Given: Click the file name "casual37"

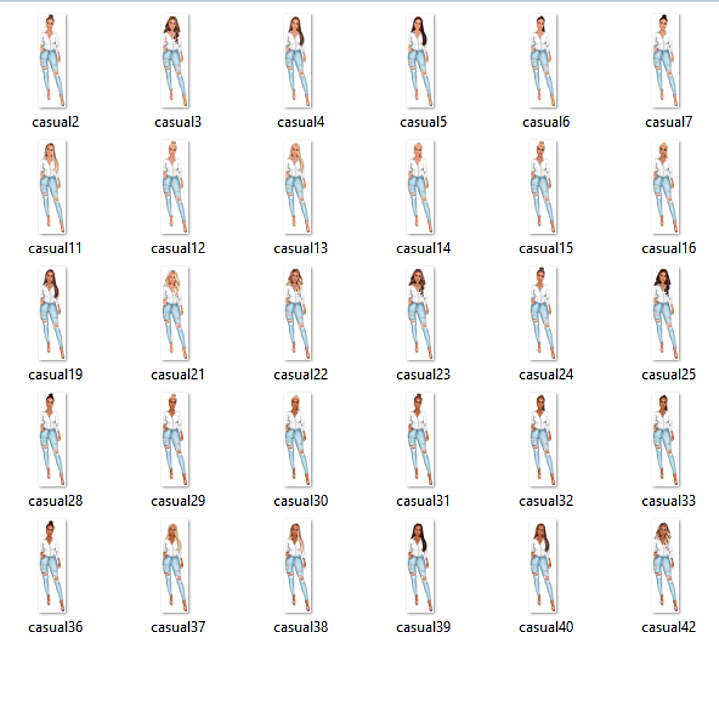Looking at the screenshot, I should click(x=178, y=627).
